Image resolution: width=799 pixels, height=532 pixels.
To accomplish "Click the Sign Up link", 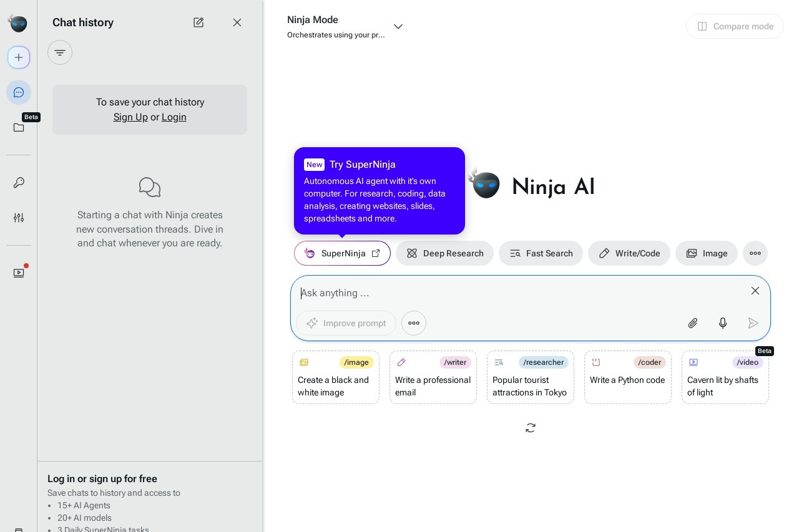I will pyautogui.click(x=130, y=117).
